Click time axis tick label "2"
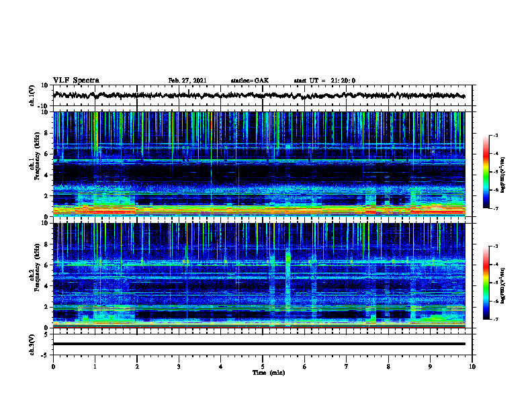532x411 pixels. [137, 367]
